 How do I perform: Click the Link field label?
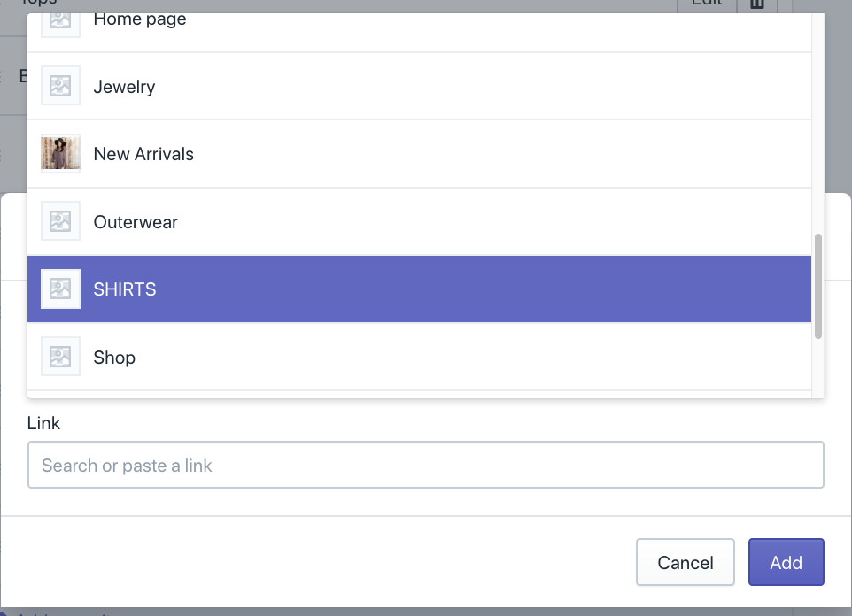click(x=43, y=423)
